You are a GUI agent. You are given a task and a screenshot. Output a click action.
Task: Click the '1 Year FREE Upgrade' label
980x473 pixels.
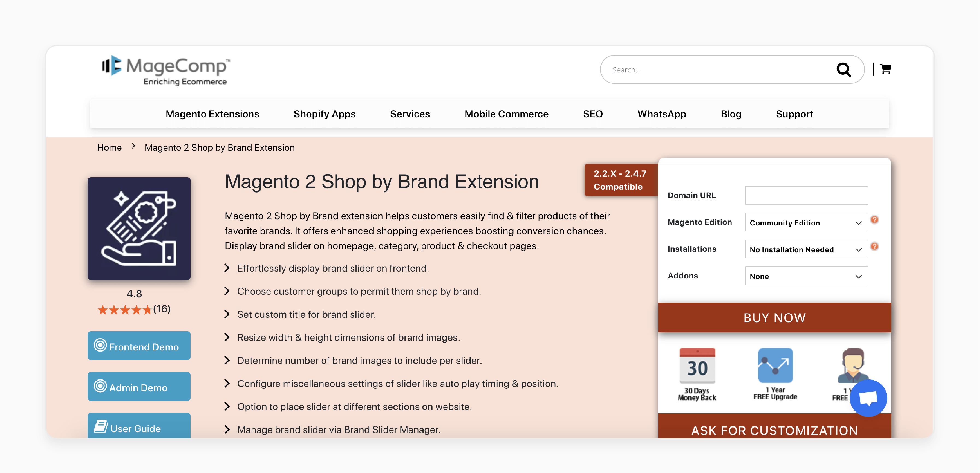click(x=775, y=393)
